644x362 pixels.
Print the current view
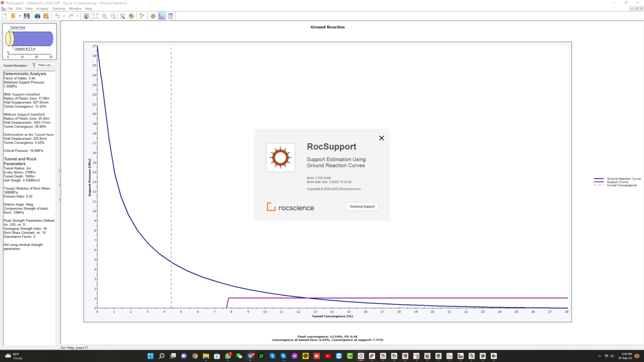click(37, 16)
